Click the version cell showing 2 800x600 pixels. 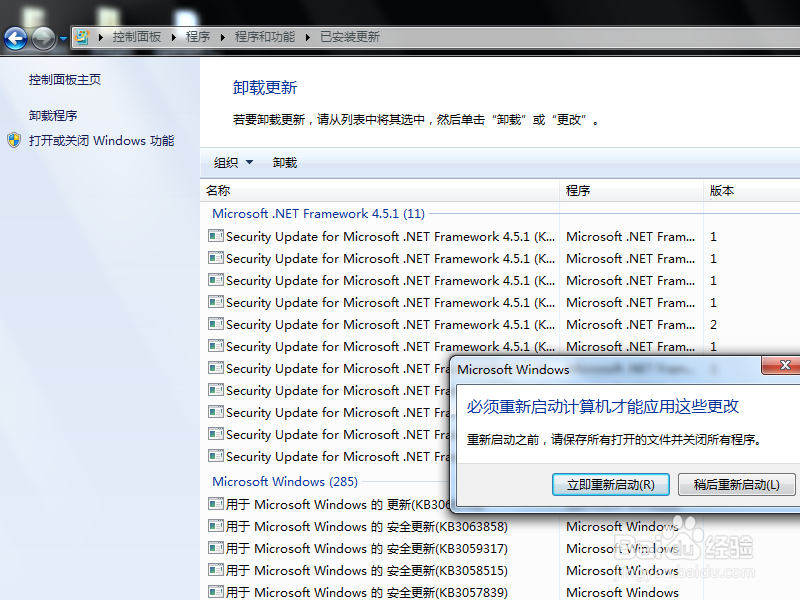point(713,324)
